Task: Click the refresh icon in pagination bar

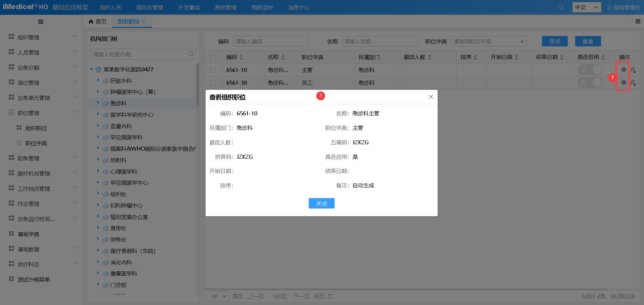Action: [x=330, y=296]
